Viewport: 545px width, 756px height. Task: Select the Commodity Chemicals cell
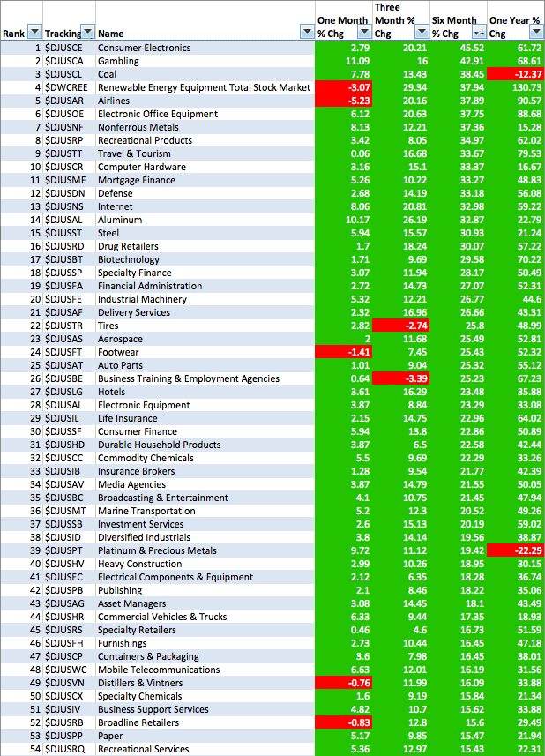pyautogui.click(x=205, y=458)
